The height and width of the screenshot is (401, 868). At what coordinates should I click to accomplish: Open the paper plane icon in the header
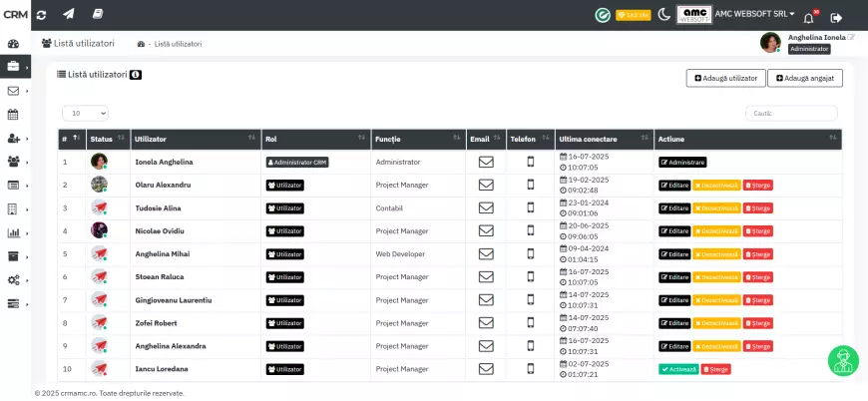(x=69, y=15)
